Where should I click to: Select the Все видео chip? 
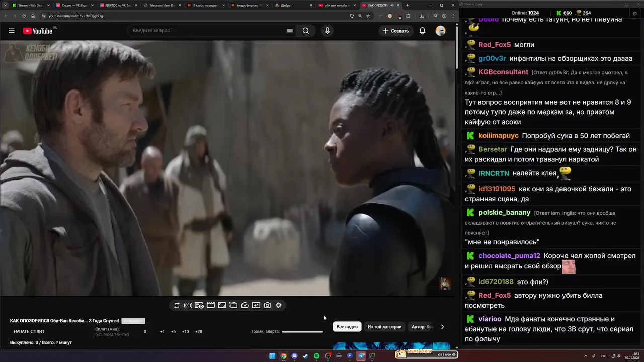coord(347,327)
